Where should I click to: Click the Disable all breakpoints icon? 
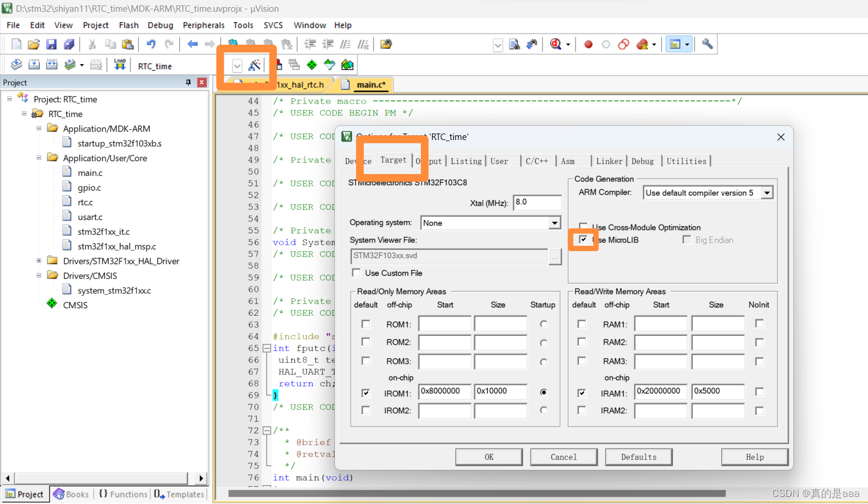point(624,44)
